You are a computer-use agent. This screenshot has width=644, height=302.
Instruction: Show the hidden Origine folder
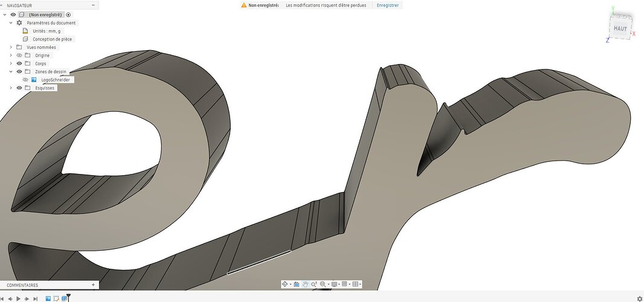click(19, 56)
